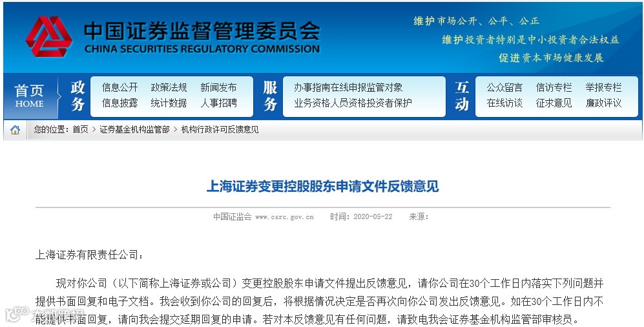Image resolution: width=644 pixels, height=327 pixels.
Task: Open 公众留言 under 互动
Action: coord(504,87)
